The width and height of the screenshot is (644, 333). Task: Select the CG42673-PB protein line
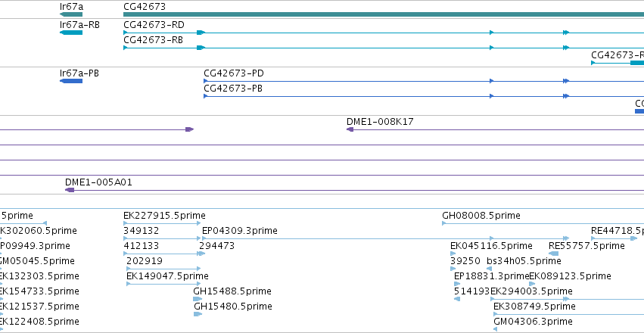coord(424,96)
